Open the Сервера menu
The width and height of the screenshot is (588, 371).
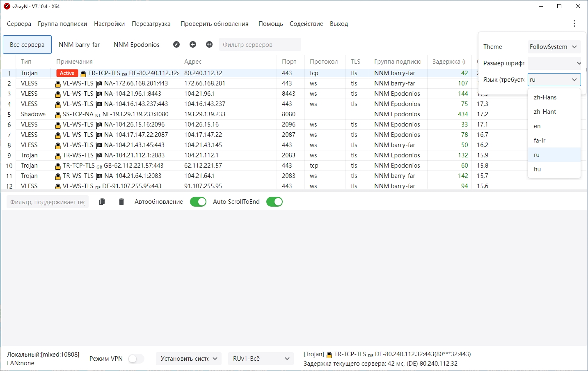tap(19, 24)
